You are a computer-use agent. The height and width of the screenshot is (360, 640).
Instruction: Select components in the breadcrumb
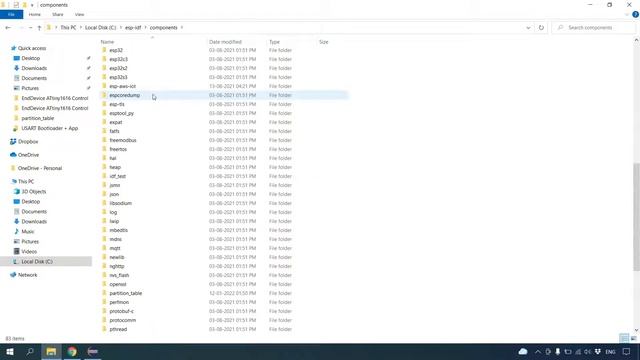pos(163,28)
